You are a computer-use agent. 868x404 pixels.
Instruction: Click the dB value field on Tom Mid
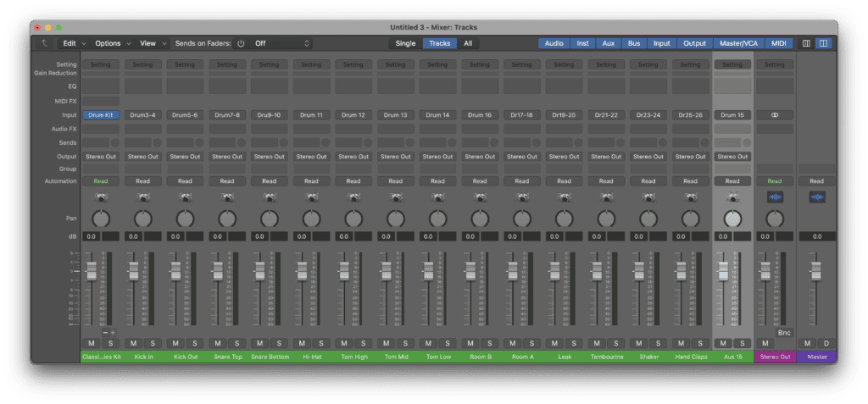click(387, 236)
